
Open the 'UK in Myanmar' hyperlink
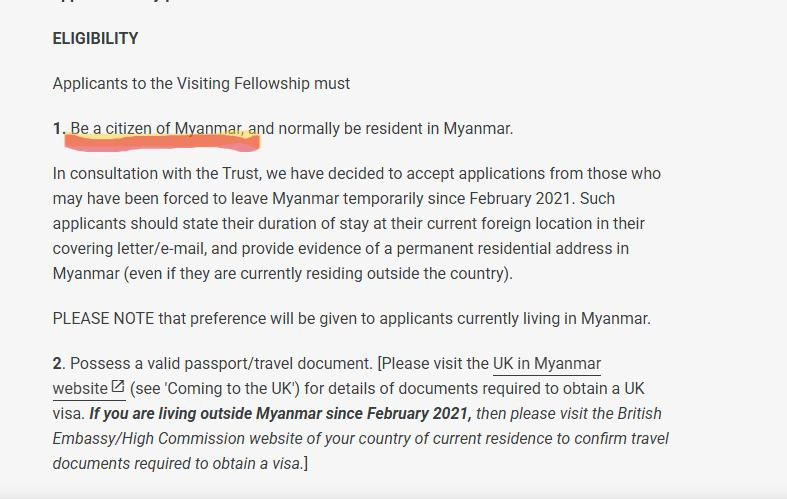point(547,363)
